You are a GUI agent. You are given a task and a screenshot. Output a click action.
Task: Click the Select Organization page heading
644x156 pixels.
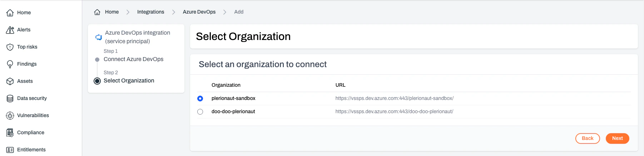tap(243, 36)
